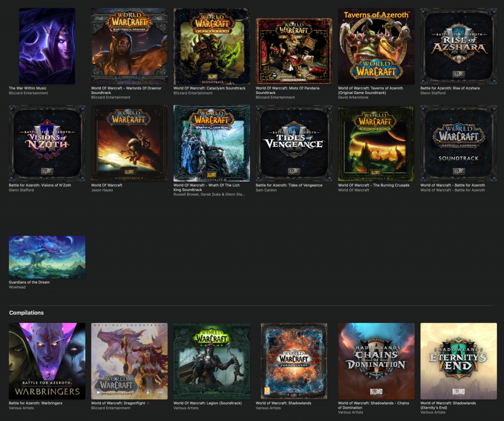Viewport: 504px width, 421px height.
Task: Click the 'Taverns of Azeroth' album title
Action: pyautogui.click(x=370, y=91)
